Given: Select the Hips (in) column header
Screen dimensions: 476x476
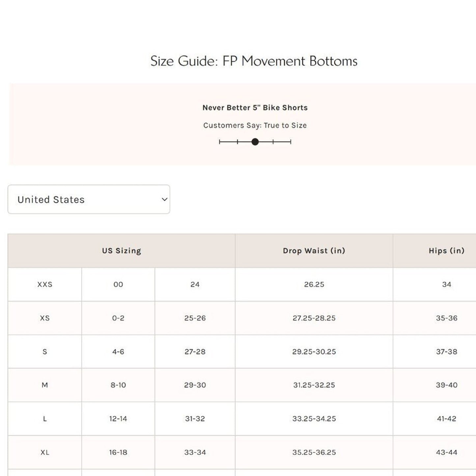Looking at the screenshot, I should tap(447, 251).
